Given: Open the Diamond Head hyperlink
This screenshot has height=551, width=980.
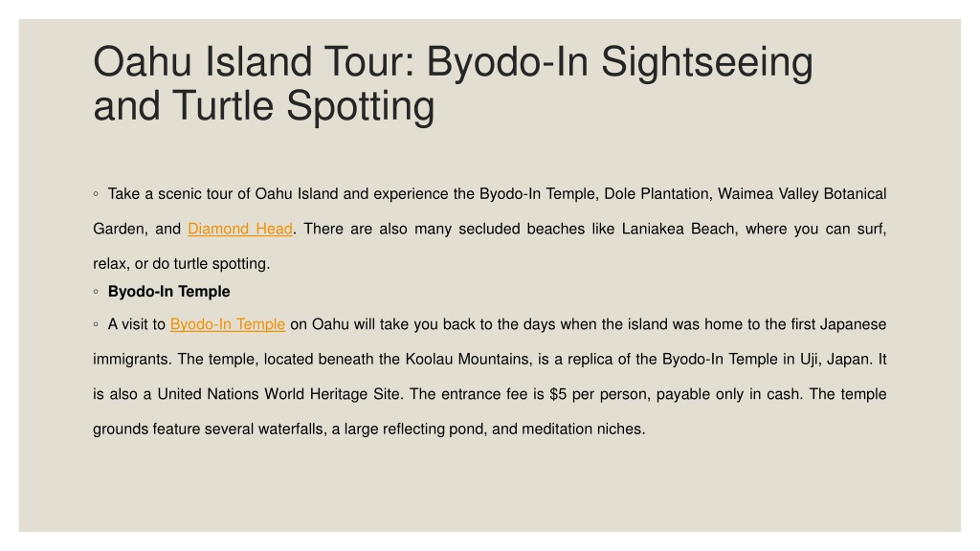Looking at the screenshot, I should pos(240,230).
